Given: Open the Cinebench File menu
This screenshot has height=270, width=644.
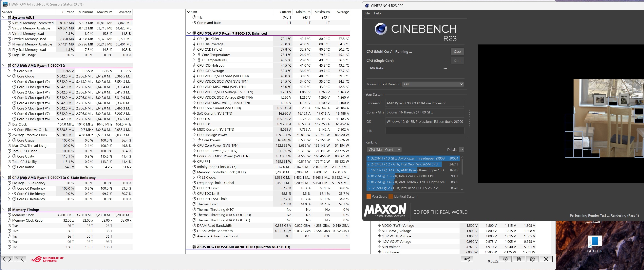Looking at the screenshot, I should tap(367, 13).
